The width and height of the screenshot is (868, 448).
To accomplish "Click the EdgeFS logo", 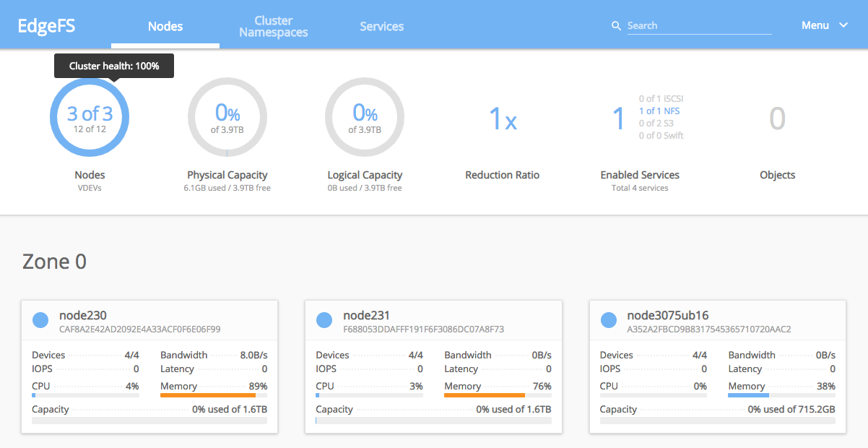I will tap(46, 26).
